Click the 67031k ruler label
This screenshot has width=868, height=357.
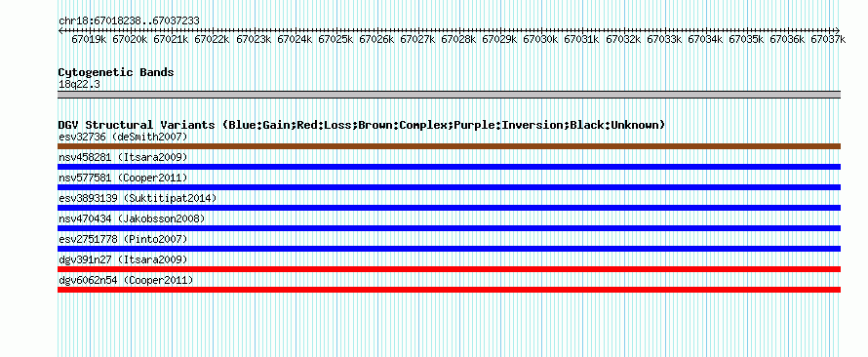coord(581,39)
